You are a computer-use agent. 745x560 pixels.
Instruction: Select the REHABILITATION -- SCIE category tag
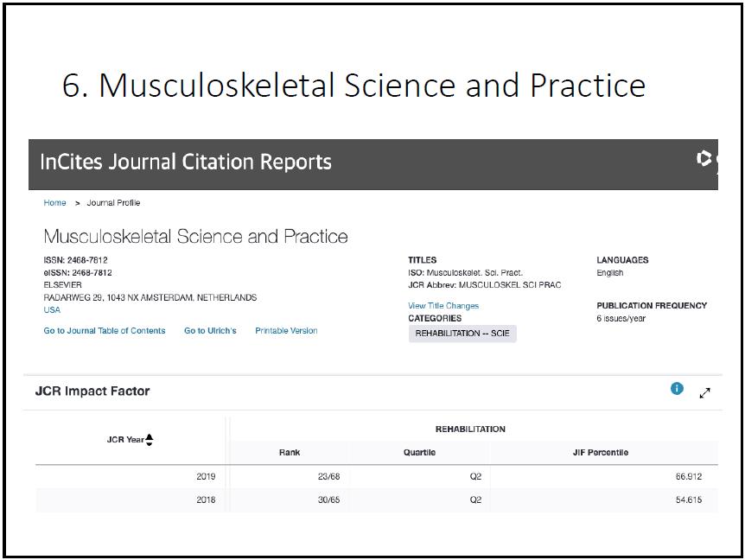tap(462, 334)
